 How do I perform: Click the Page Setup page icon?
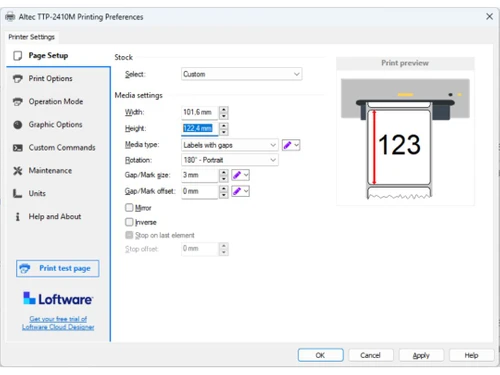click(18, 56)
